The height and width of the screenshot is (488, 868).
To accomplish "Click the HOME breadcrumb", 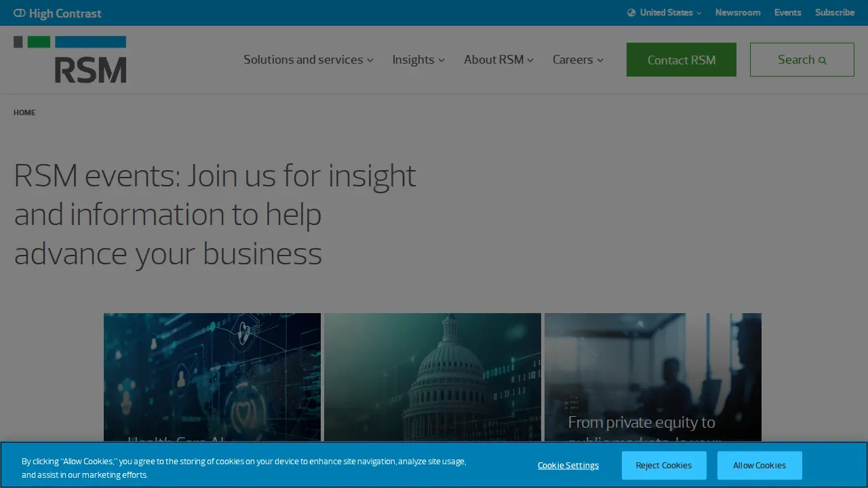I will click(24, 113).
